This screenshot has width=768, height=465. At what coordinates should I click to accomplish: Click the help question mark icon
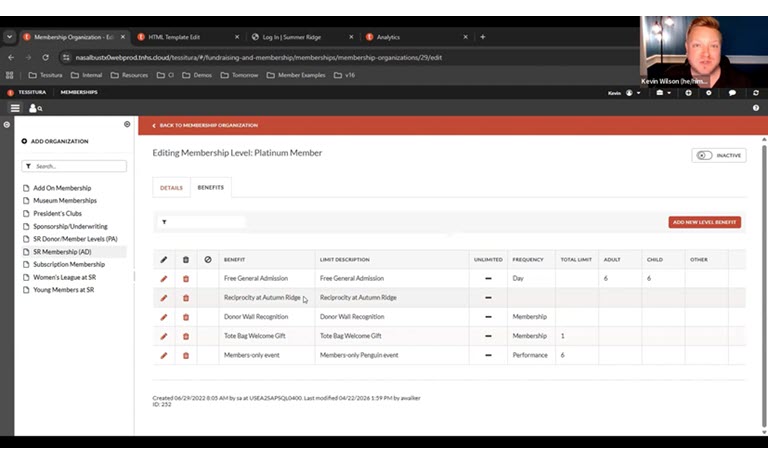[756, 108]
